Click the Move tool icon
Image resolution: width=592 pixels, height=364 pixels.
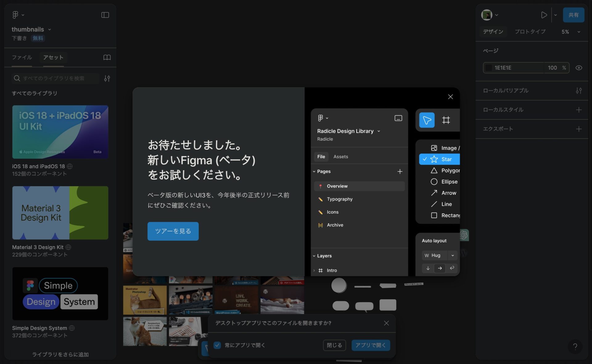coord(427,120)
